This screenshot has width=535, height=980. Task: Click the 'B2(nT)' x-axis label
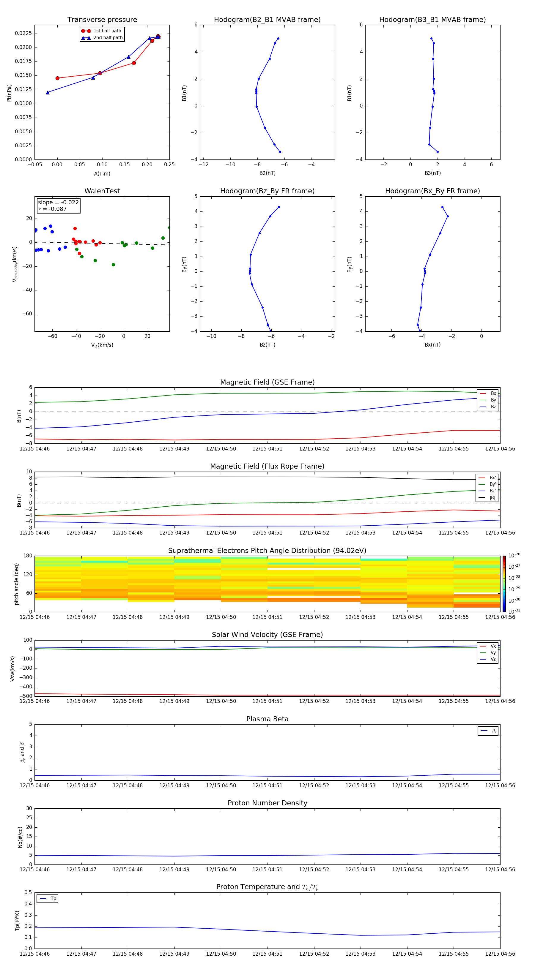[267, 173]
